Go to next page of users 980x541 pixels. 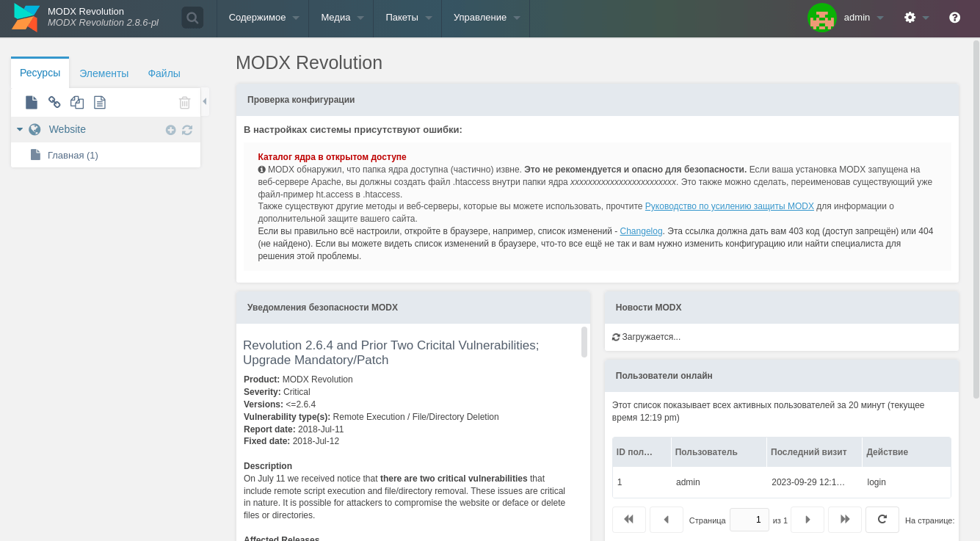807,520
